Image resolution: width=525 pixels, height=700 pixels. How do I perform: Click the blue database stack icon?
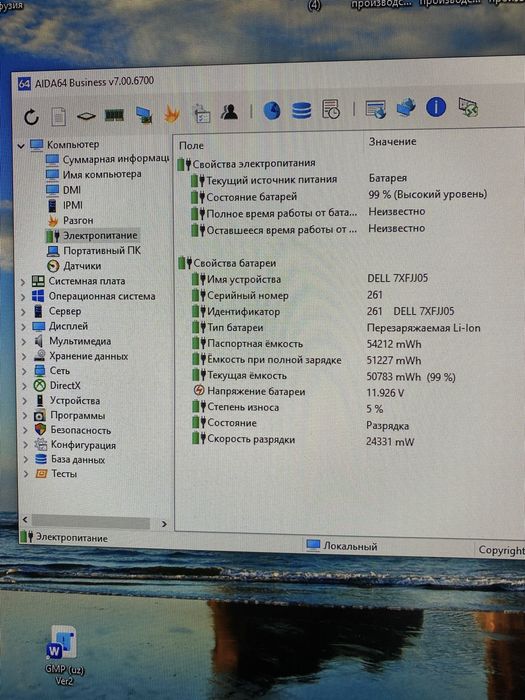pyautogui.click(x=301, y=110)
